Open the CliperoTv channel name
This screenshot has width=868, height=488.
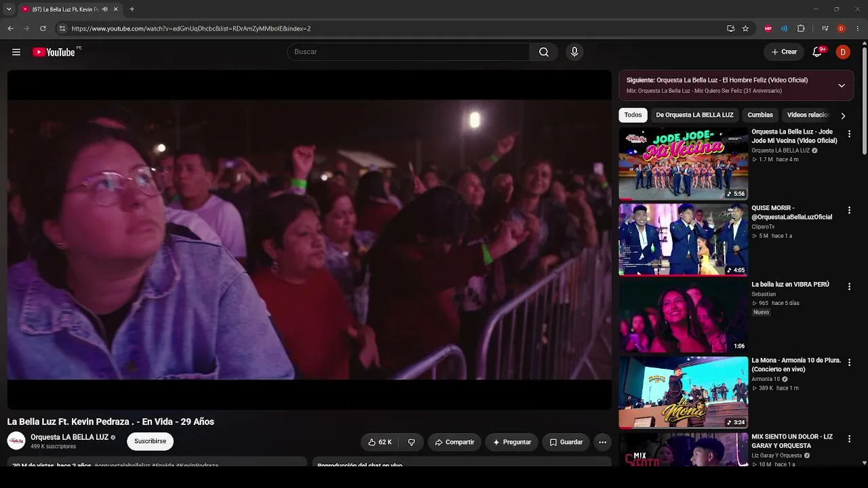[763, 227]
